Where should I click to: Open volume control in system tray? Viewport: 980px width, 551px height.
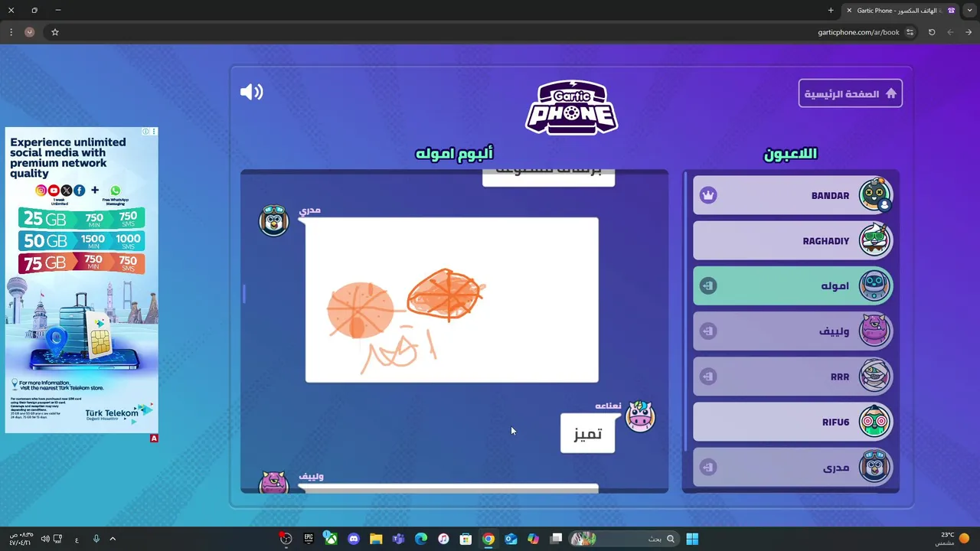44,539
